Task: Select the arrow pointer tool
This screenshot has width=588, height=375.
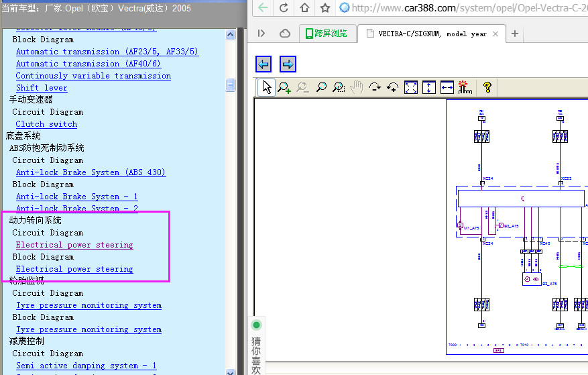Action: 267,88
